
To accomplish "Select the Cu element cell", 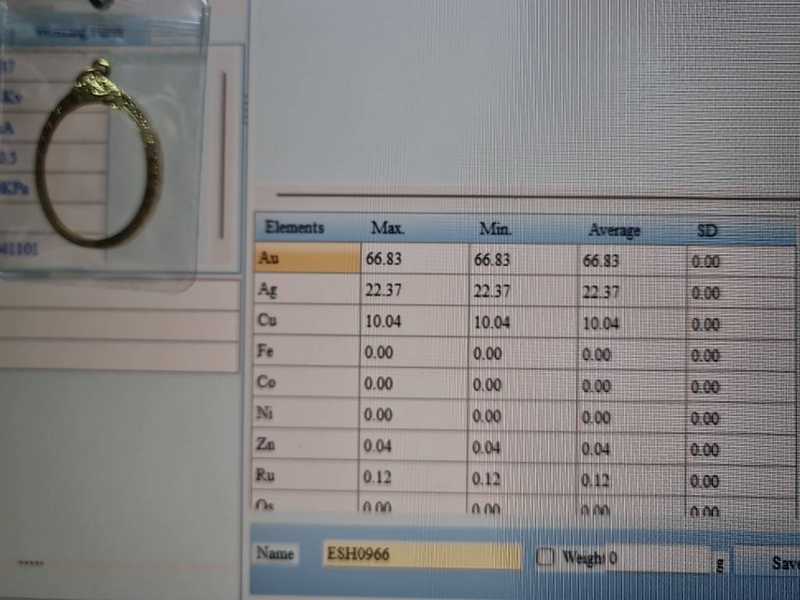I will coord(307,321).
